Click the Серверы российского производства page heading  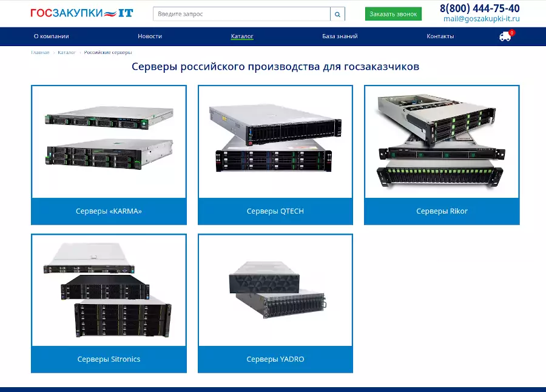pos(275,67)
